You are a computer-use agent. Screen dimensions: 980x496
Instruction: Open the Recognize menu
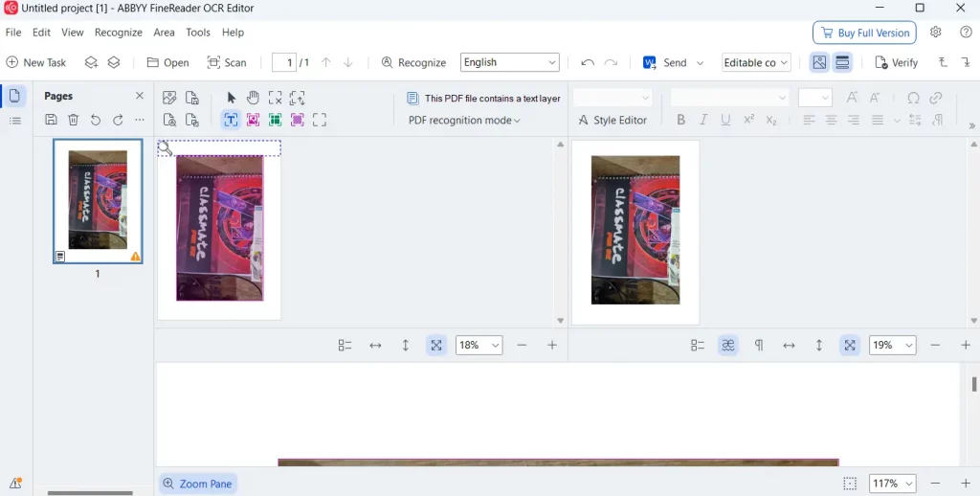tap(118, 33)
